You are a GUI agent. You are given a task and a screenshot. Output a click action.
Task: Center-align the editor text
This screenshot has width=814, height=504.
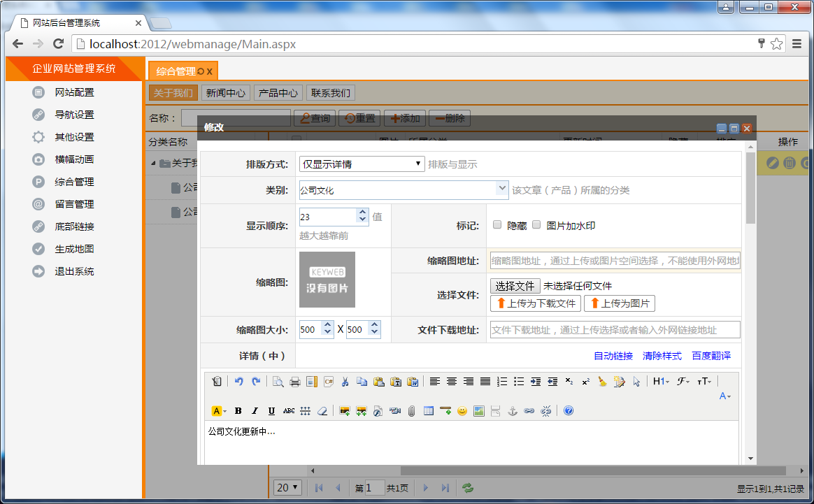click(x=452, y=382)
